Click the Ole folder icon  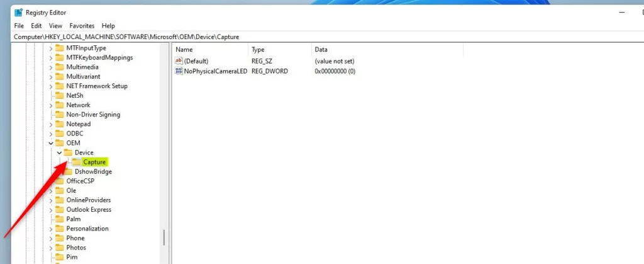60,190
